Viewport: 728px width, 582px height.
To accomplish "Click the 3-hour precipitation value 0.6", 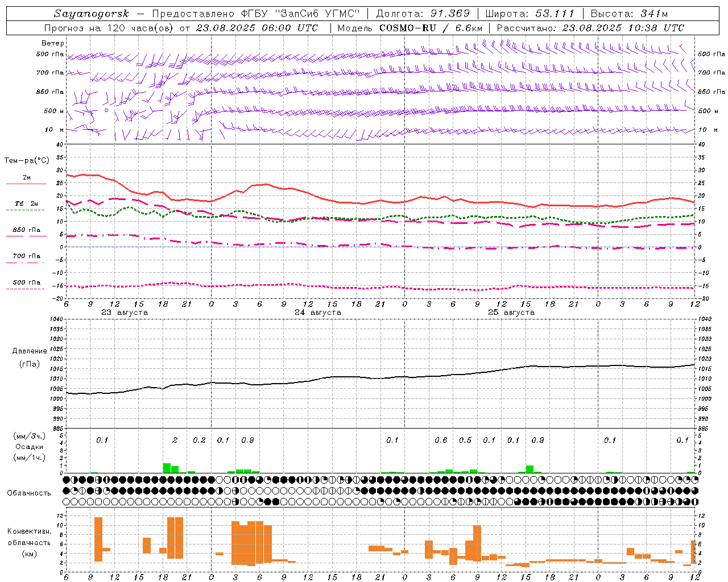I will tap(441, 440).
